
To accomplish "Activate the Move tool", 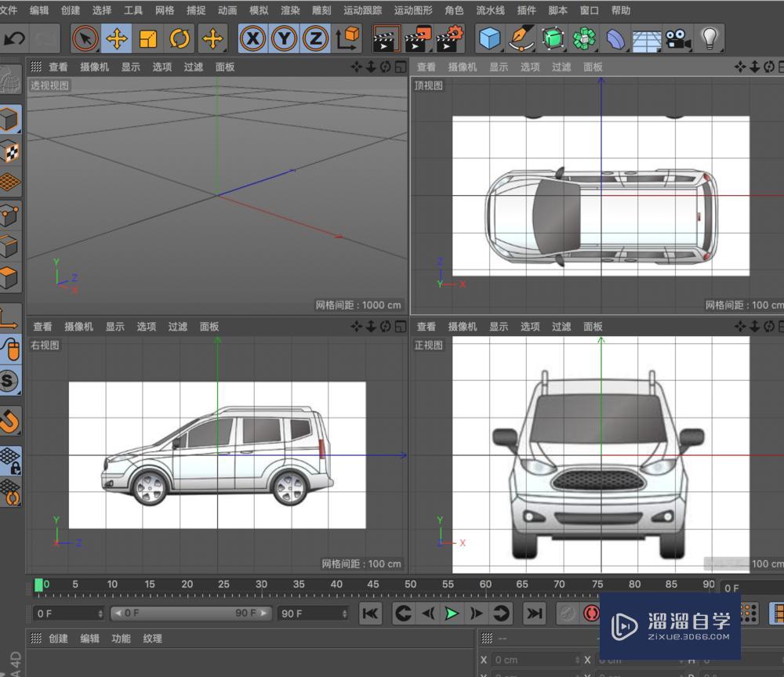I will coord(117,38).
